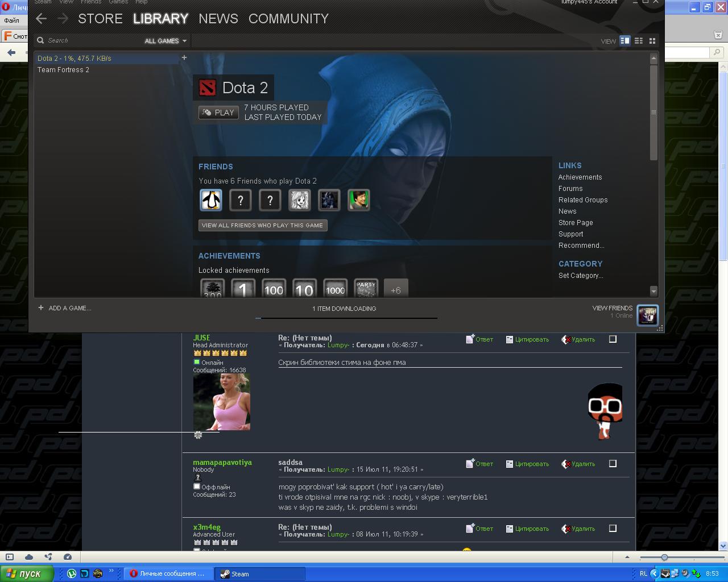Click the Opera back arrow behind Steam
Screen dimensions: 728x582
coord(11,53)
